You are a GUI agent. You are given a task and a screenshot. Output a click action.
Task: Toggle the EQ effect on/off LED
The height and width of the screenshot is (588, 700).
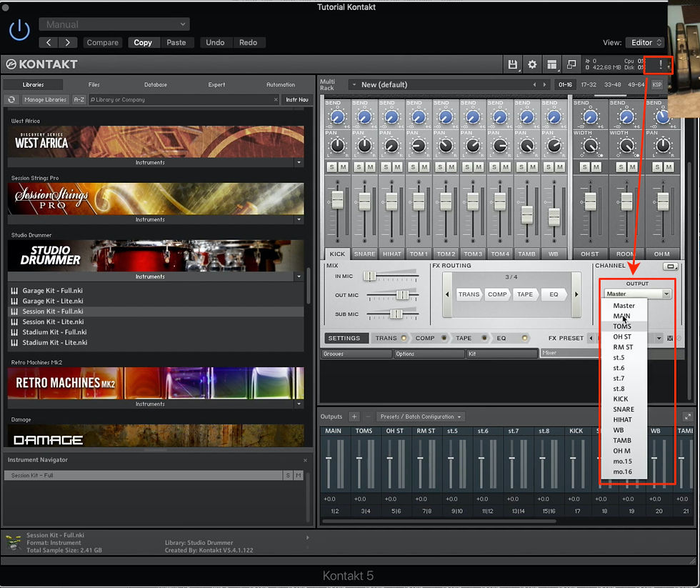coord(524,338)
